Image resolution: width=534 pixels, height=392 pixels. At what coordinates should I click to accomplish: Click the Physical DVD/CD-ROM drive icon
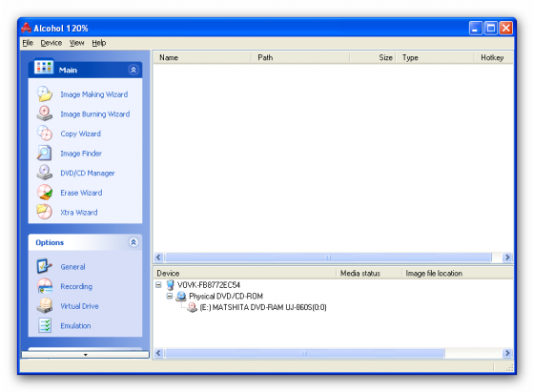tap(181, 297)
